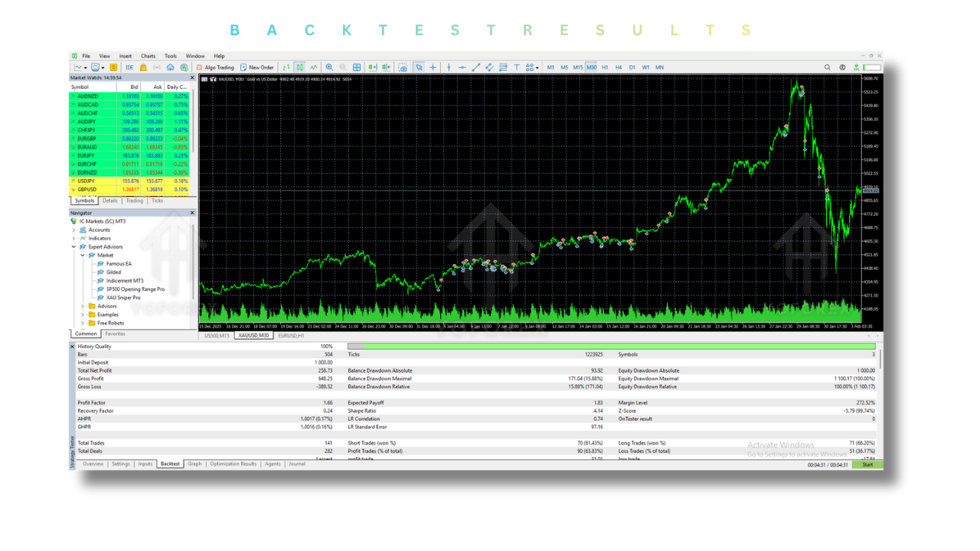
Task: Select the text annotation tool
Action: coord(517,67)
